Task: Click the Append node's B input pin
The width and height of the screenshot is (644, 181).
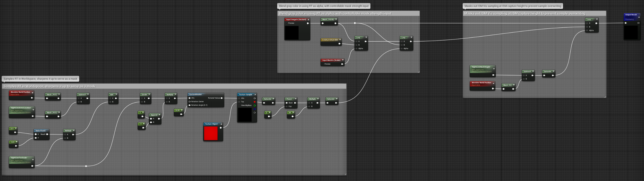Action: point(151,122)
